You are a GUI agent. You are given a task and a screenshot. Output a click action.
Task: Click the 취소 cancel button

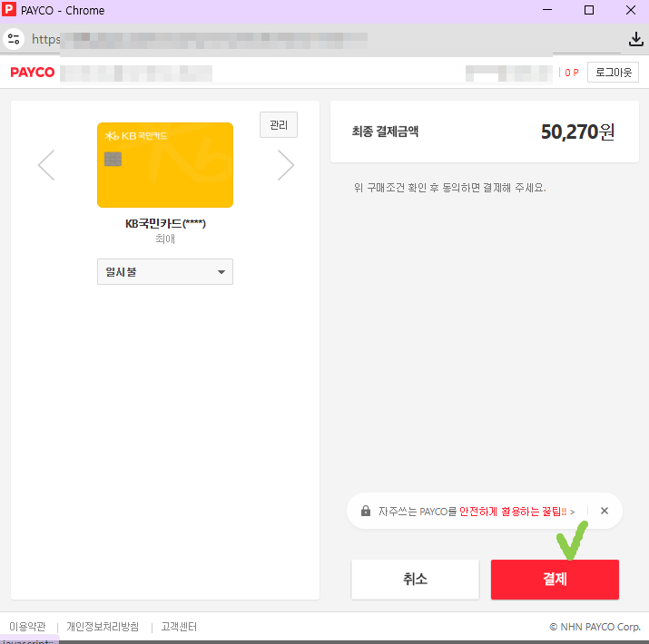[x=415, y=579]
